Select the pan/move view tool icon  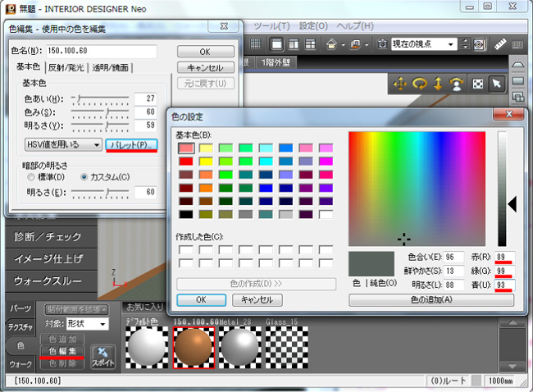point(400,84)
